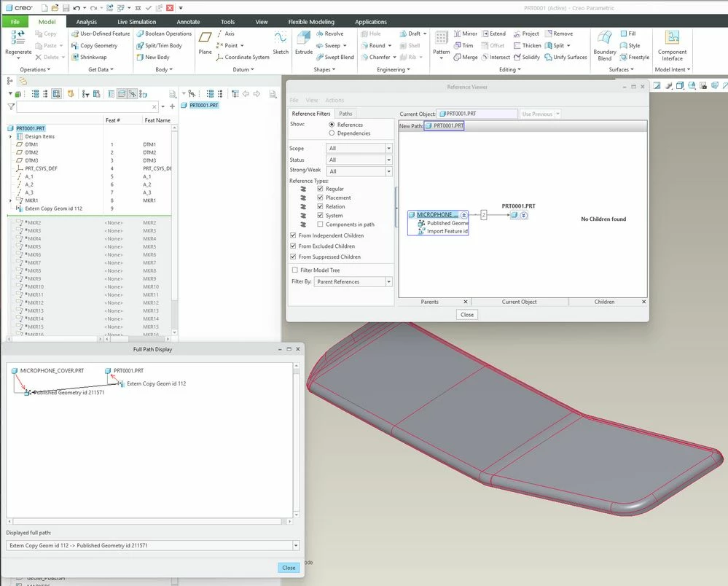
Task: Switch to the Analysis ribbon tab
Action: point(87,22)
